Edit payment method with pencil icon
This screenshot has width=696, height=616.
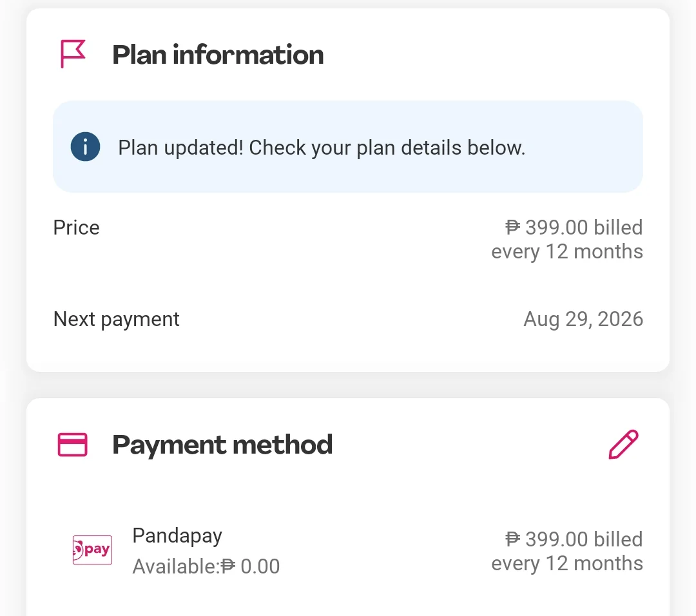point(623,444)
